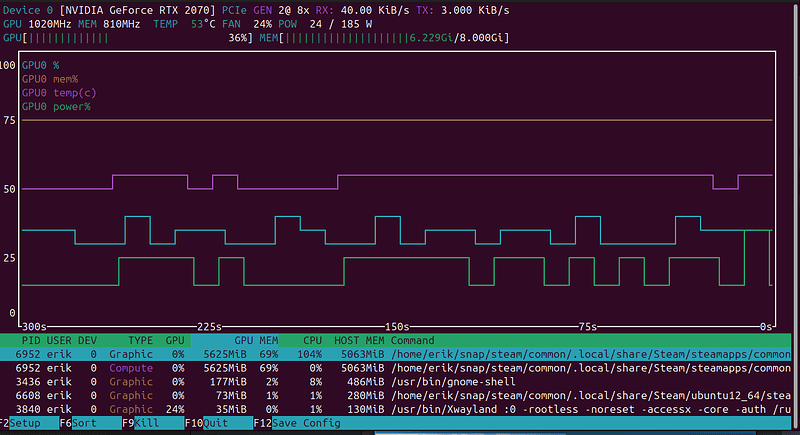The height and width of the screenshot is (435, 800).
Task: Click the PCIe GEN 2@ 8x label
Action: click(265, 10)
